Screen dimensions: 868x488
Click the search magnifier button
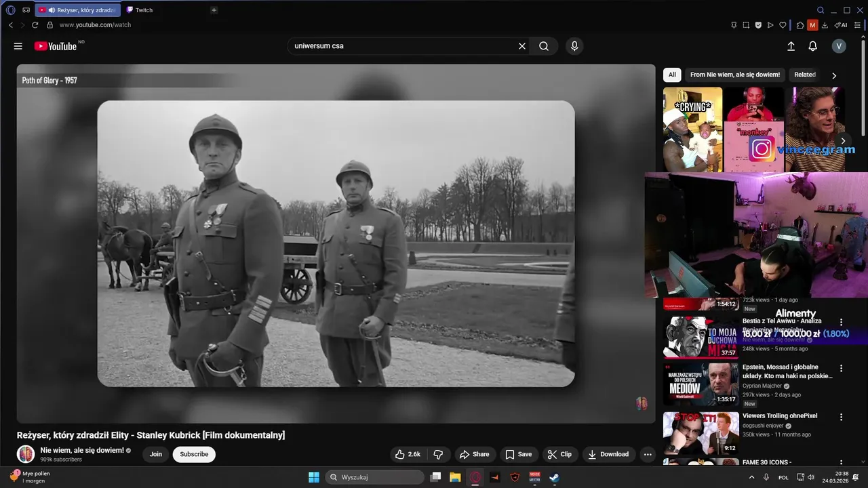(x=544, y=46)
